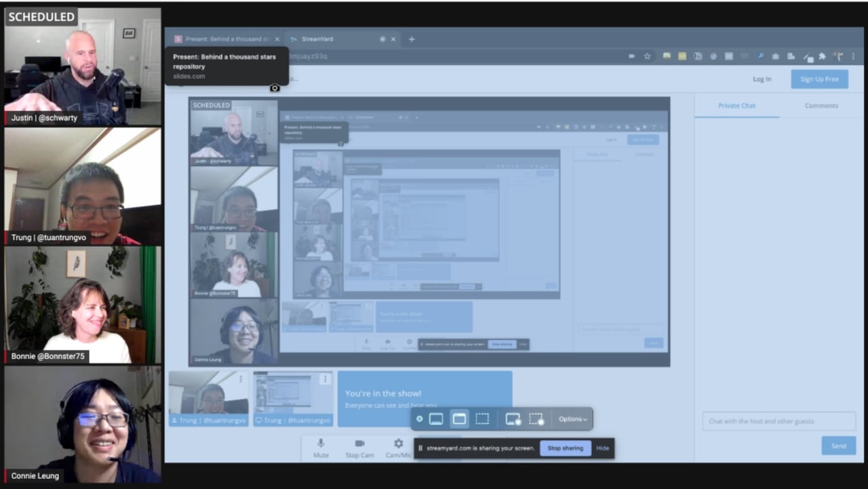Mute the microphone in StreamYard
Image resolution: width=868 pixels, height=489 pixels.
(321, 448)
